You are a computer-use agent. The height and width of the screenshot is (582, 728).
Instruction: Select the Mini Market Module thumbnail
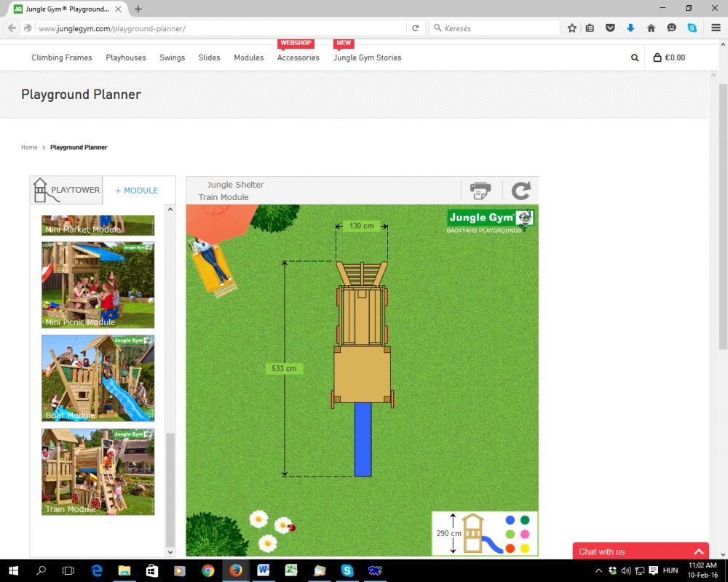98,226
